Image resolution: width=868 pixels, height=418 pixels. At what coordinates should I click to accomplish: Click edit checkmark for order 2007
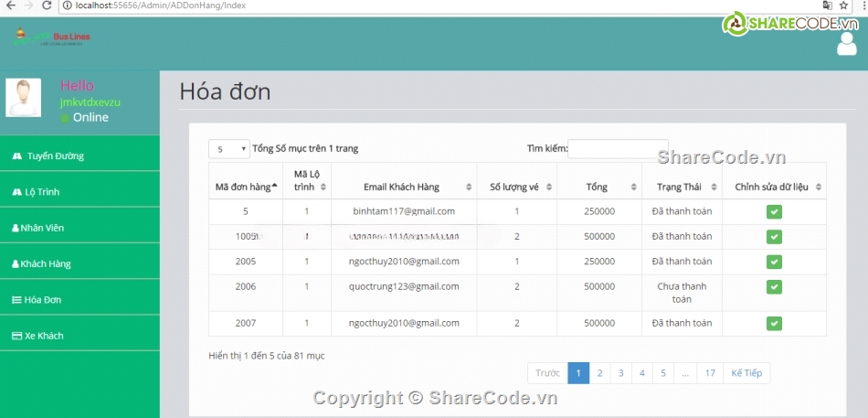(x=774, y=323)
